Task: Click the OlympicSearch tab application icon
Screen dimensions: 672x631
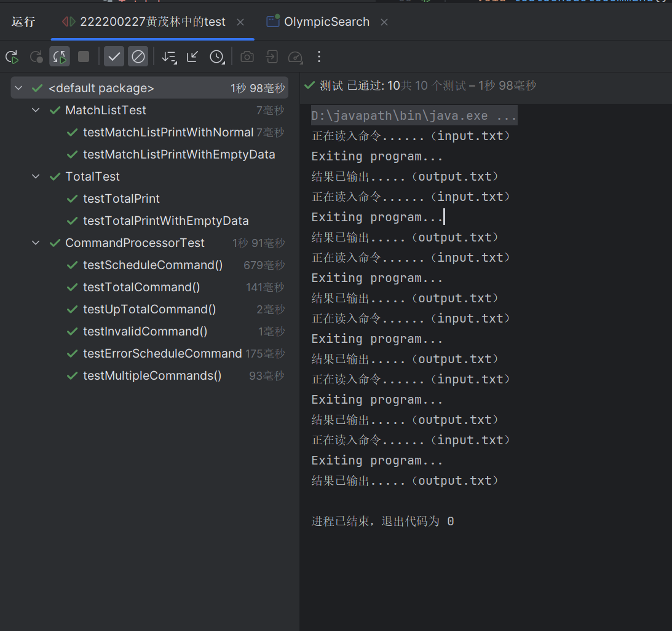Action: click(273, 21)
